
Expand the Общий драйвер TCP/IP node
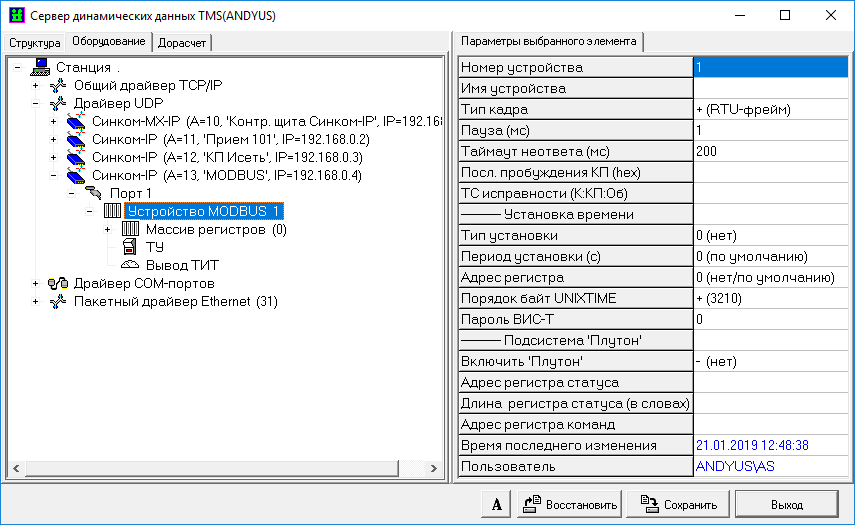(x=36, y=86)
